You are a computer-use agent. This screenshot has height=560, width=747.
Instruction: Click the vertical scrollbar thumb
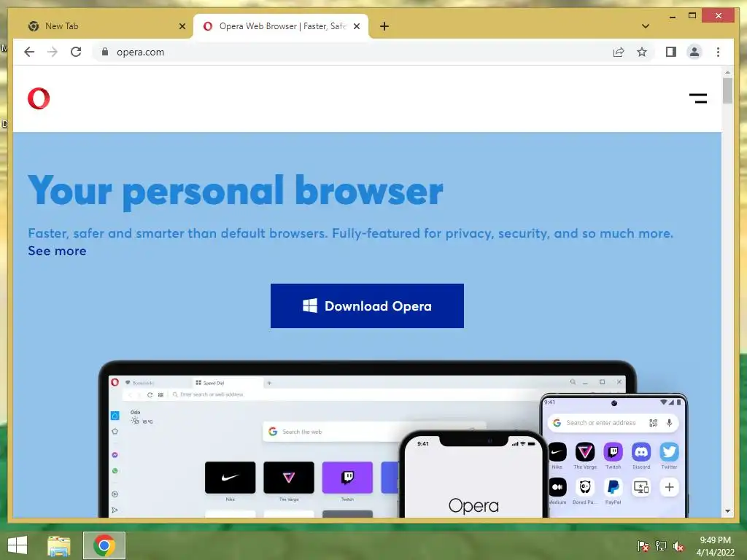coord(727,90)
